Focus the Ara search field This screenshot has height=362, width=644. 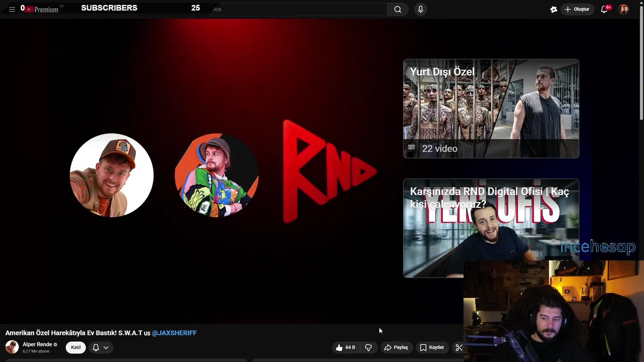click(x=298, y=9)
